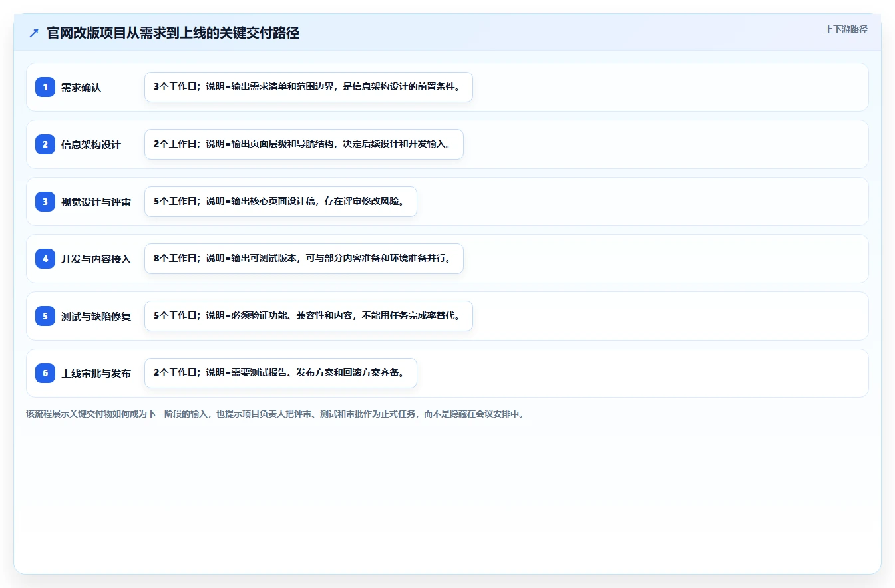Click the step number 6 badge
The image size is (895, 588).
coord(45,373)
